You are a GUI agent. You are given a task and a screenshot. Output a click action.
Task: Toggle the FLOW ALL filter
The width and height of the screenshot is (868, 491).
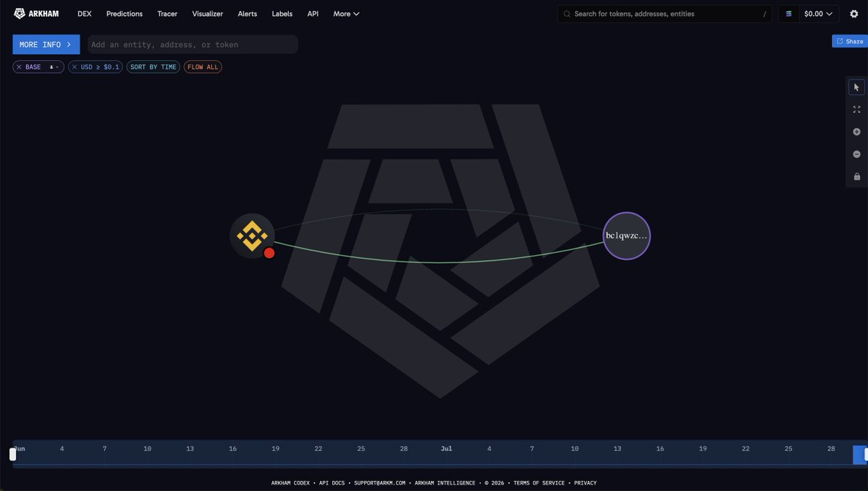[x=203, y=67]
